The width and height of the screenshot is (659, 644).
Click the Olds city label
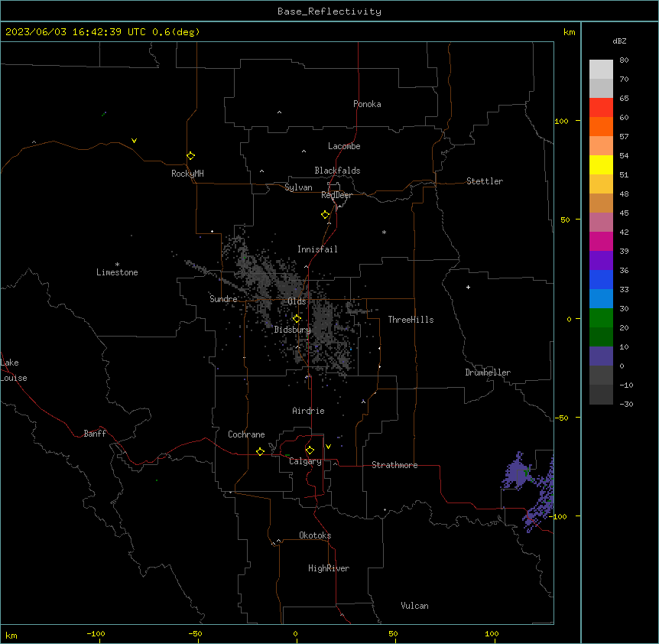(297, 301)
